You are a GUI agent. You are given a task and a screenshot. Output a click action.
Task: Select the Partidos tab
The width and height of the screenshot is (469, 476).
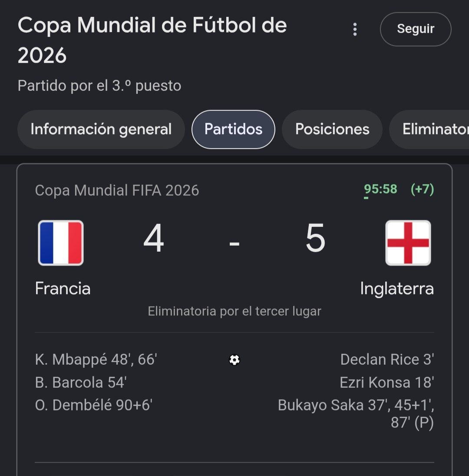234,129
